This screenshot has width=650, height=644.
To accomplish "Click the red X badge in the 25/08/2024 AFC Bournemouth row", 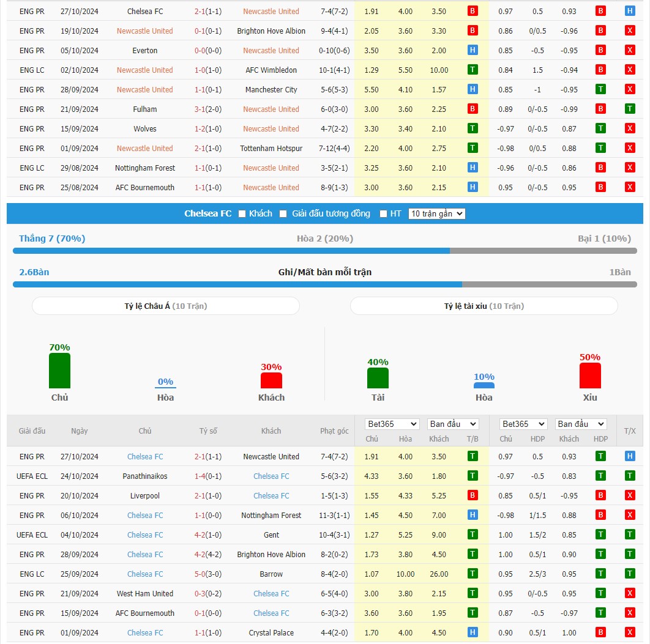I will [x=630, y=187].
